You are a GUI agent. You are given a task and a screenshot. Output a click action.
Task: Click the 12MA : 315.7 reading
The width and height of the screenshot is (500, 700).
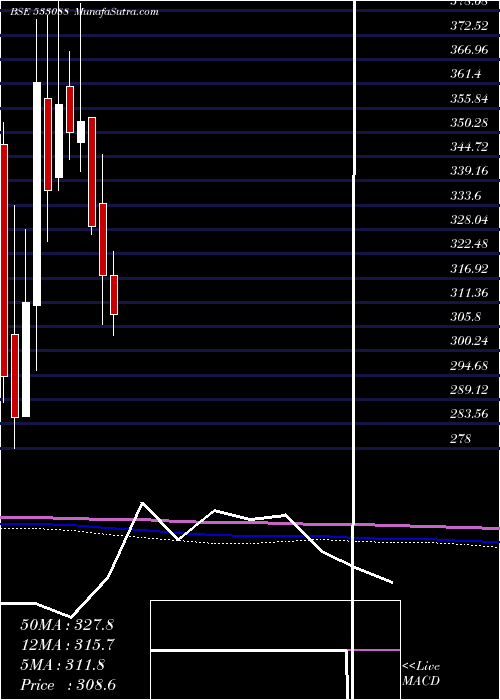[67, 645]
